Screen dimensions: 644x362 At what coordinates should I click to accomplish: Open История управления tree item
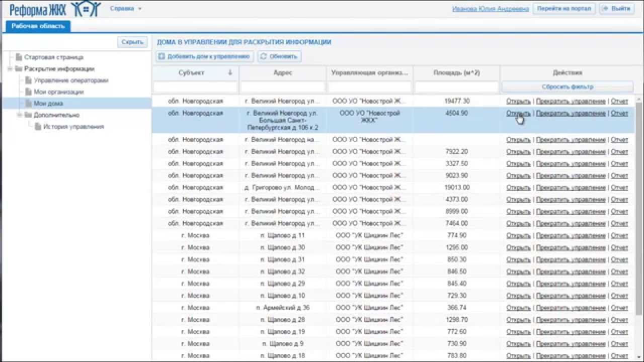pyautogui.click(x=73, y=127)
